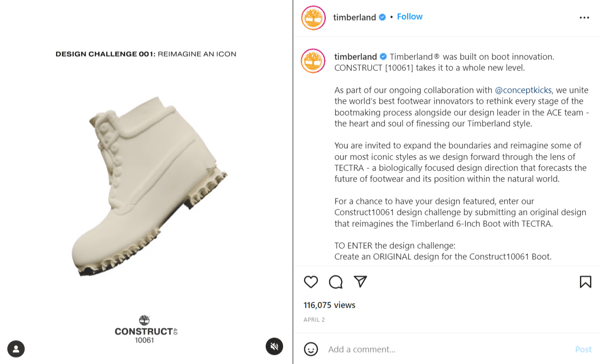This screenshot has width=600, height=364.
Task: Save the post with the bookmark icon
Action: click(585, 282)
